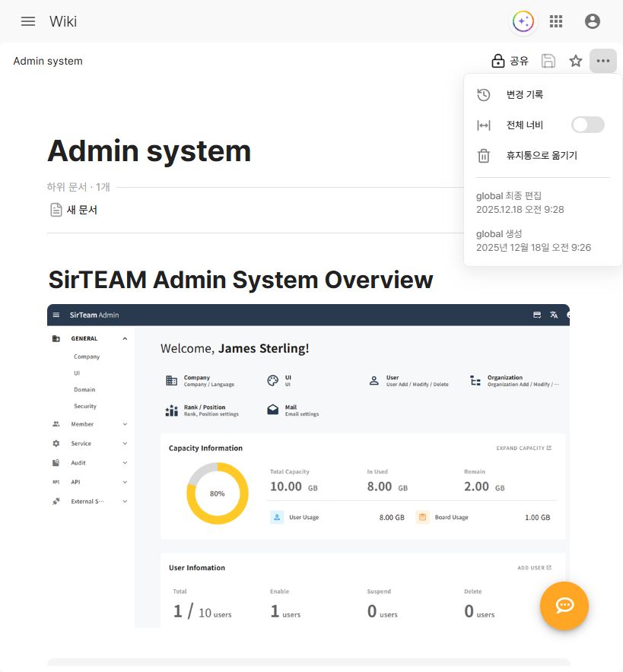Open the user account profile icon
Viewport: 623px width, 672px height.
pos(592,21)
